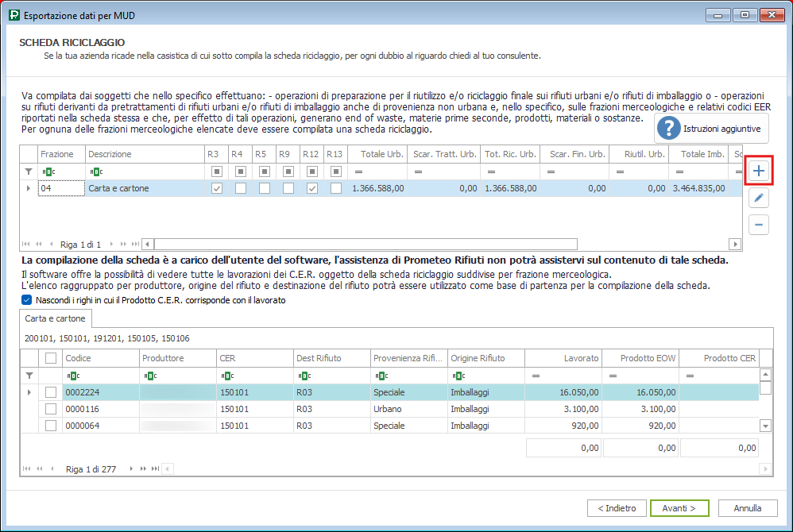Screen dimensions: 793x532
Task: Open Totale Urb. equals filter operator
Action: (358, 172)
